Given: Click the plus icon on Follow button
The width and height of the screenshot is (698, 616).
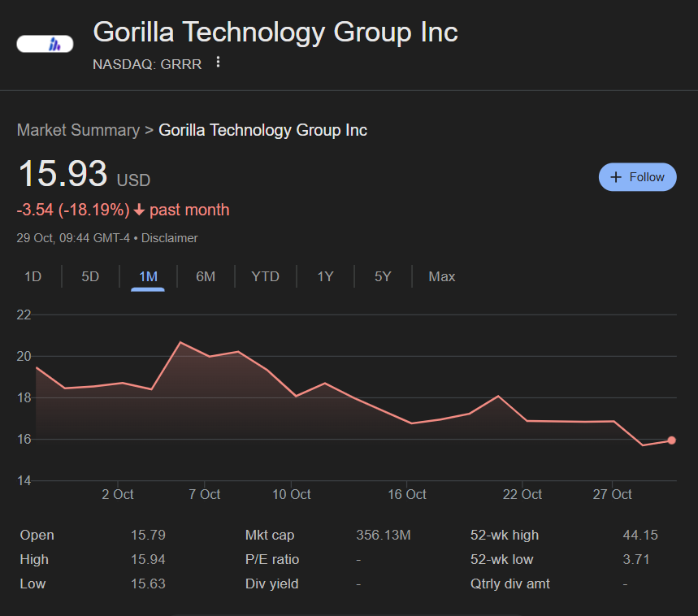Looking at the screenshot, I should tap(616, 177).
